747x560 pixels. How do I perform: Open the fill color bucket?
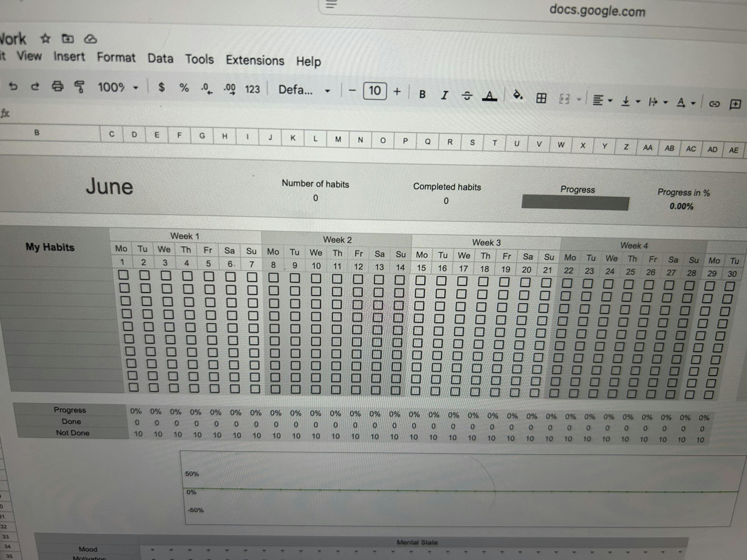517,96
